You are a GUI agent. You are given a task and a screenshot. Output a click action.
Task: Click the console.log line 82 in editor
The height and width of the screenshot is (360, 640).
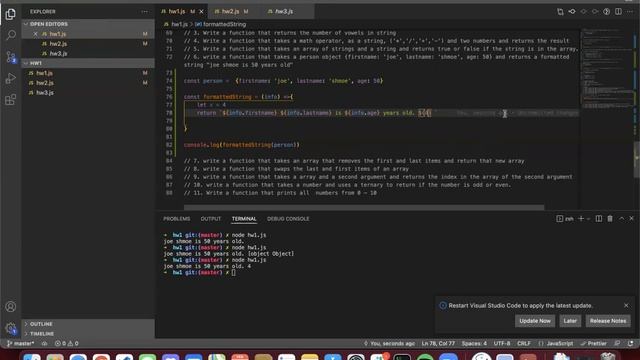242,145
